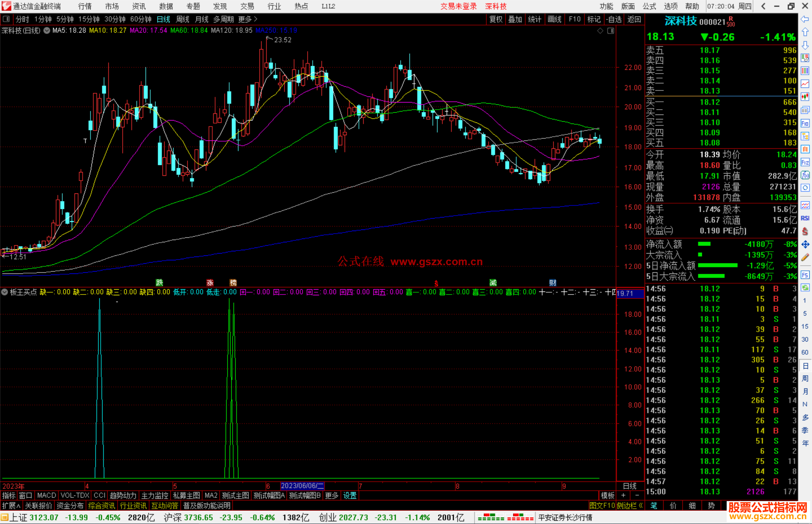812x524 pixels.
Task: Collapse the 侧边栏 sidebar toggle
Action: [630, 506]
